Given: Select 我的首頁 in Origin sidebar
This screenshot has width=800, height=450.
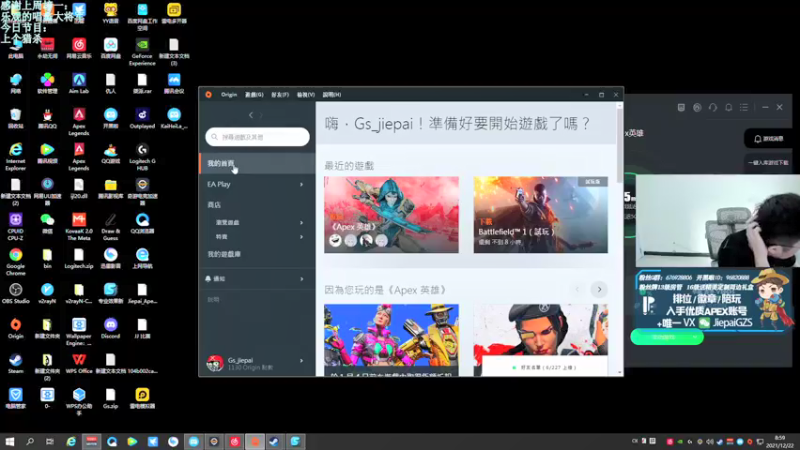Looking at the screenshot, I should [x=257, y=163].
